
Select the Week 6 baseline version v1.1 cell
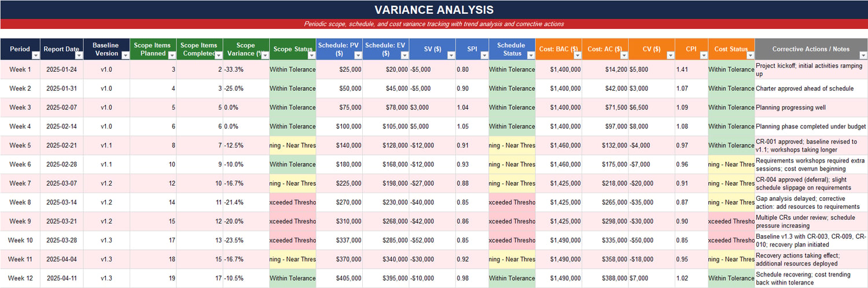[106, 164]
